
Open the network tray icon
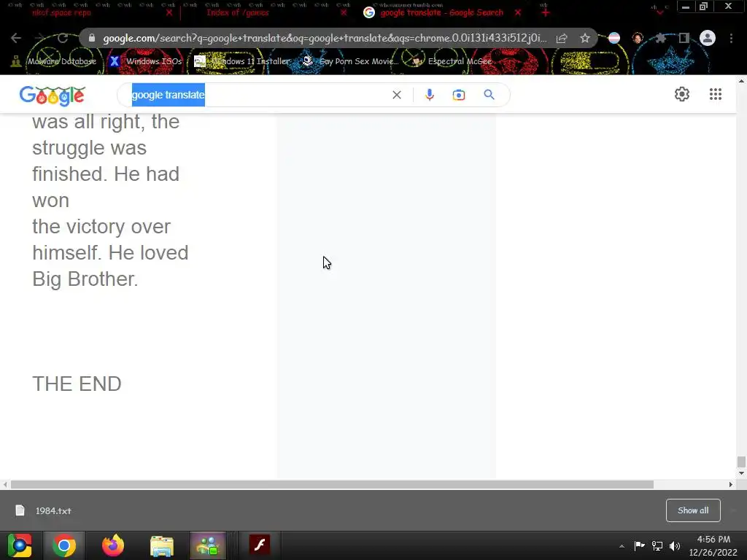657,545
